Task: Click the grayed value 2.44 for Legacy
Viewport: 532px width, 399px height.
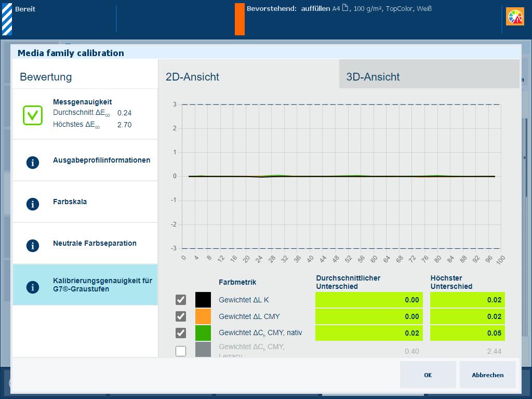Action: point(494,352)
